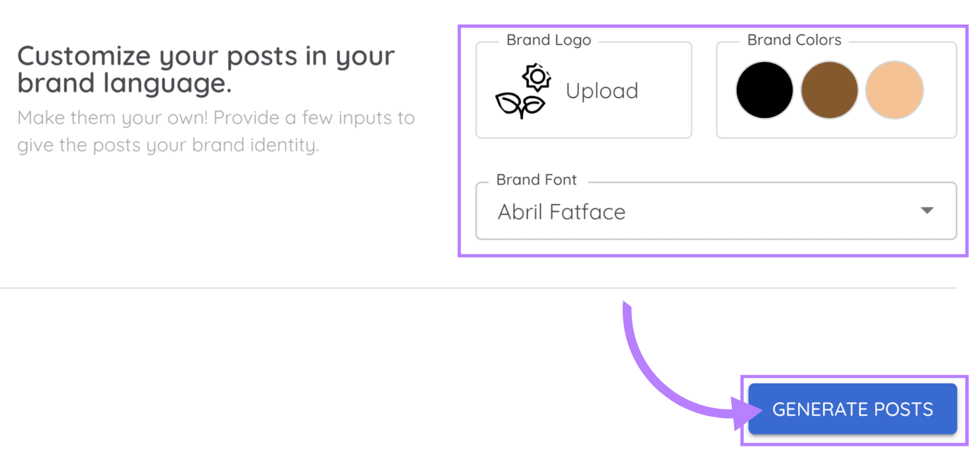
Task: Toggle the brown brand color selection
Action: click(x=828, y=90)
